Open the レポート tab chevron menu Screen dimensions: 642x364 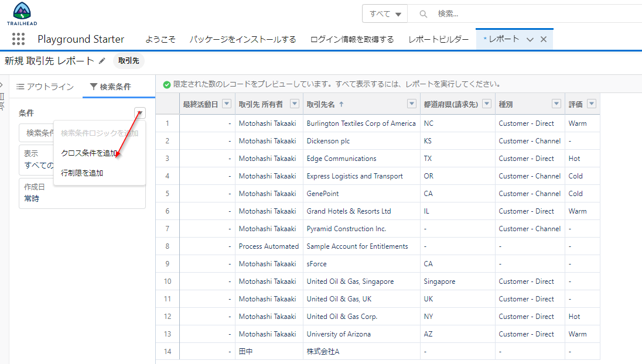click(530, 39)
